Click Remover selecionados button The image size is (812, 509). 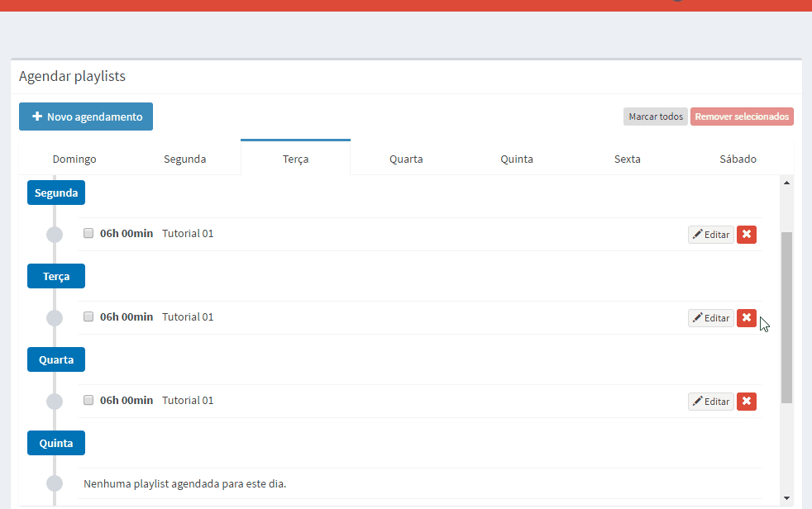point(742,117)
